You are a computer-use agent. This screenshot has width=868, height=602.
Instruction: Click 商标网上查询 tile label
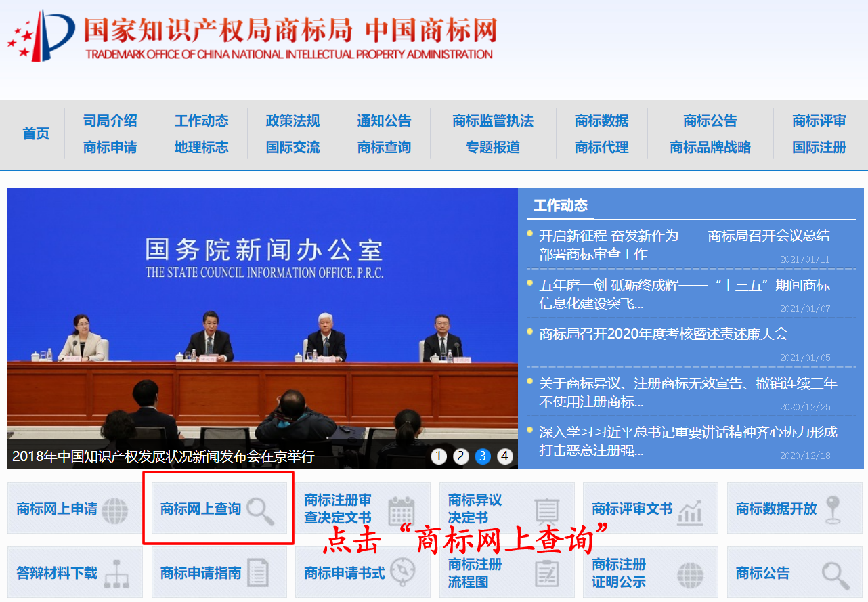tap(200, 509)
